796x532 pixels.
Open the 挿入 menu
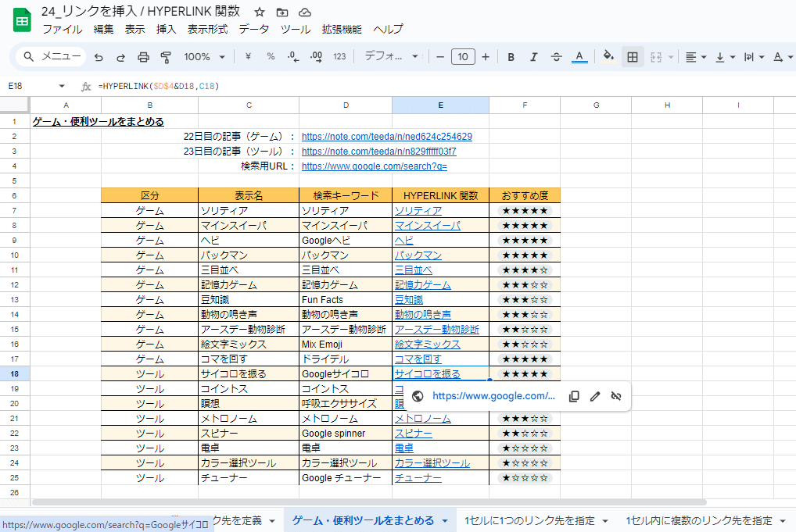click(x=166, y=30)
